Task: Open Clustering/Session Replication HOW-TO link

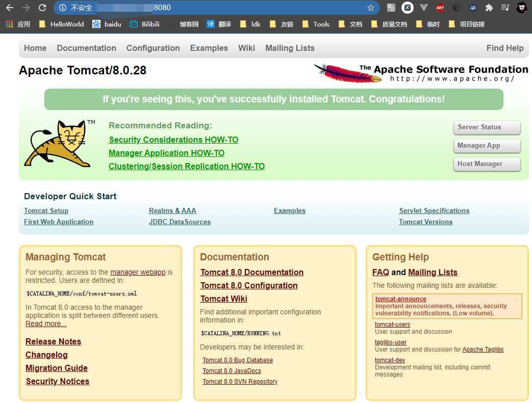Action: [x=187, y=166]
